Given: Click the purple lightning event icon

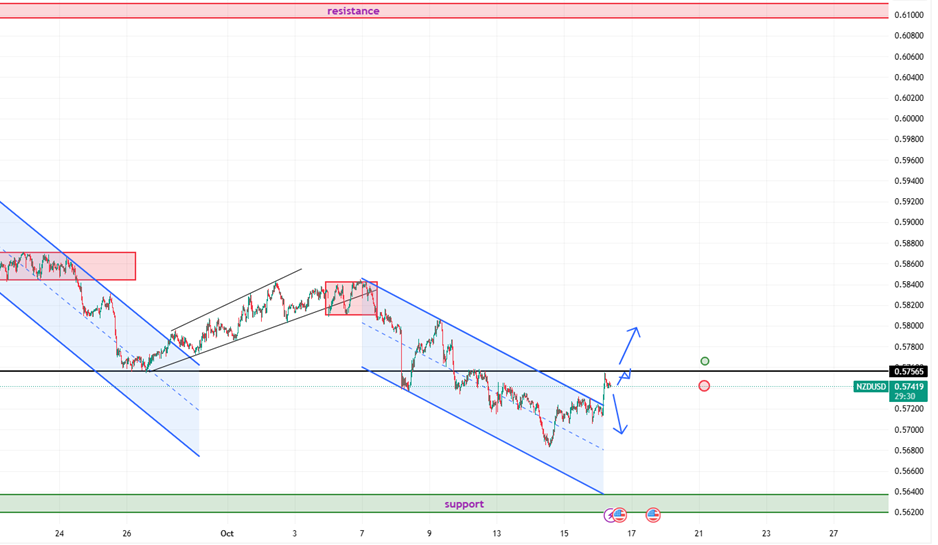Looking at the screenshot, I should tap(610, 515).
